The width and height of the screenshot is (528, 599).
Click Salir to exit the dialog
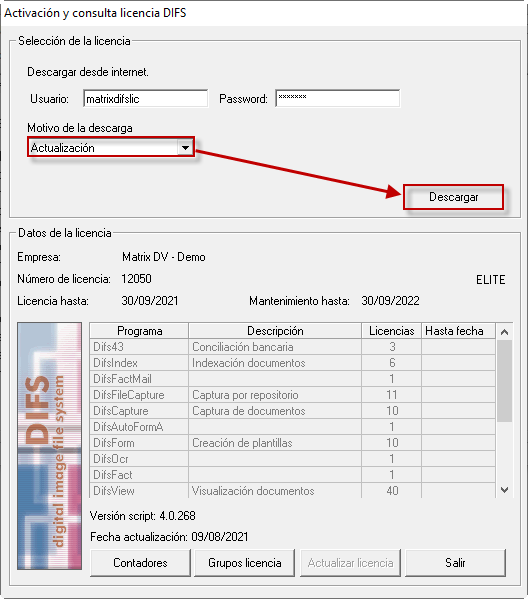[x=455, y=563]
